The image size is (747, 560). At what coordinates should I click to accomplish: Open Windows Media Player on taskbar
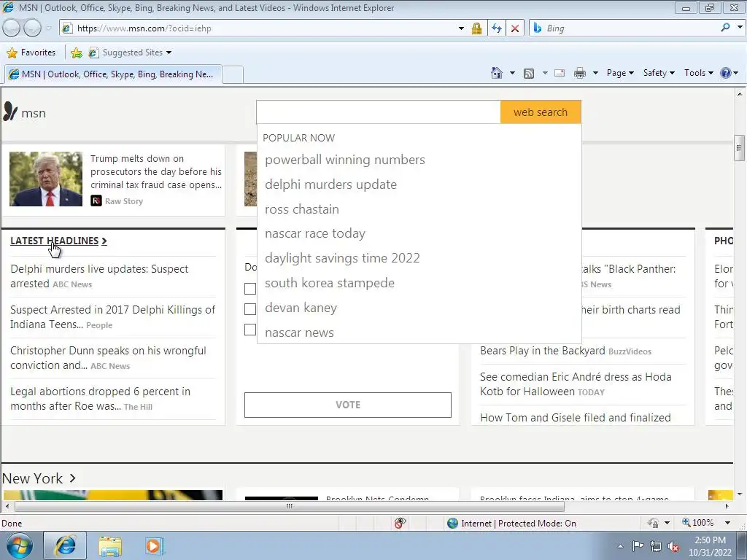(x=155, y=545)
